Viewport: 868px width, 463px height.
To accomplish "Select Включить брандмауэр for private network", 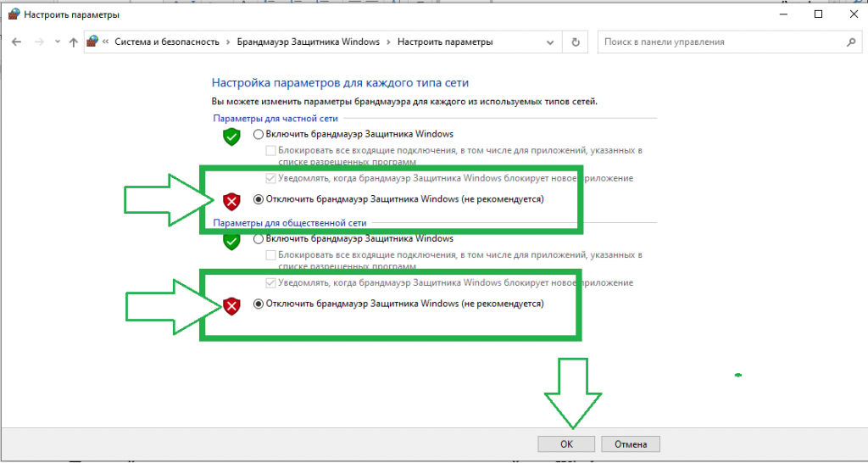I will [259, 134].
